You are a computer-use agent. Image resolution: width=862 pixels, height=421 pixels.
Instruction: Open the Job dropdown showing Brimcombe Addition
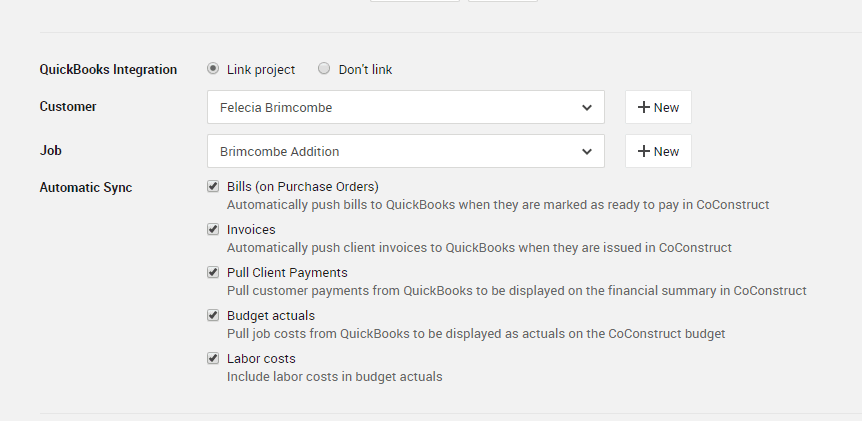pyautogui.click(x=406, y=151)
